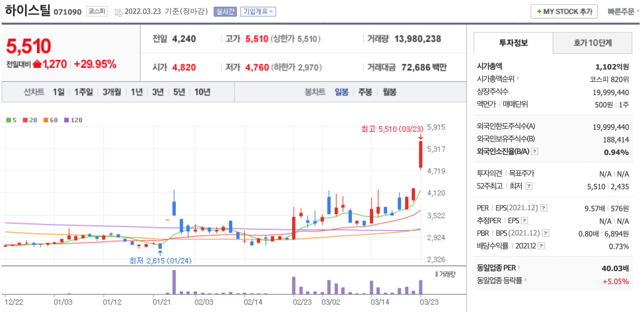Open help icon next to BPS(2021.12)
The height and width of the screenshot is (312, 644).
tap(546, 233)
